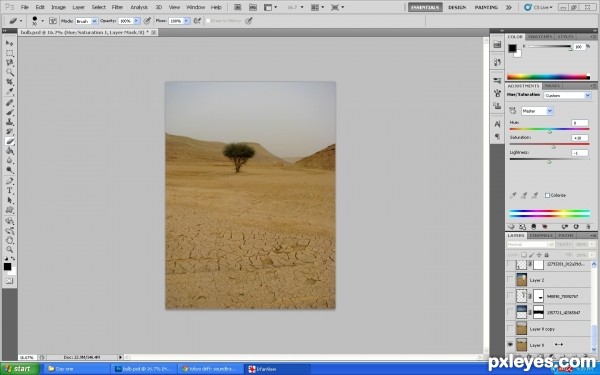Toggle the lock image pixels button
This screenshot has width=600, height=375.
coord(531,255)
